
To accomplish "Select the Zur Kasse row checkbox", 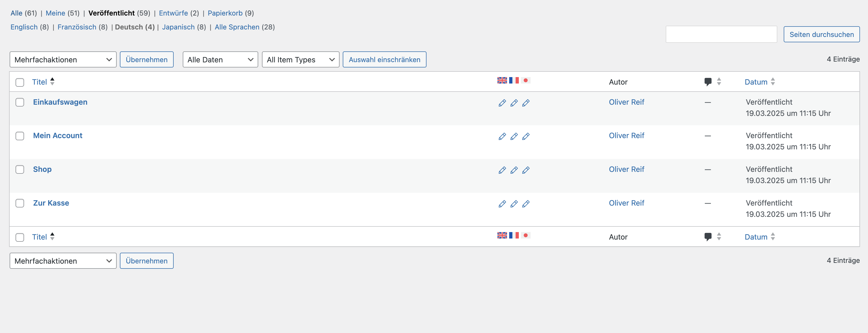I will 20,203.
